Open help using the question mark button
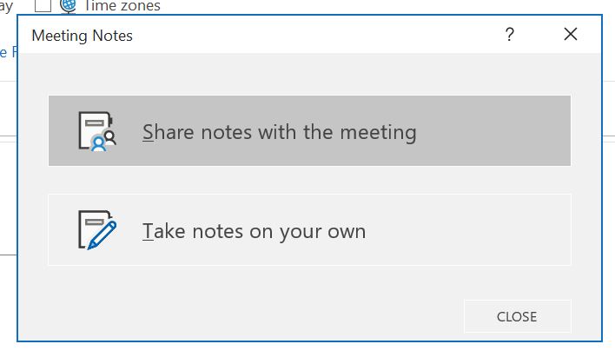Screen dimensions: 615x364 510,35
